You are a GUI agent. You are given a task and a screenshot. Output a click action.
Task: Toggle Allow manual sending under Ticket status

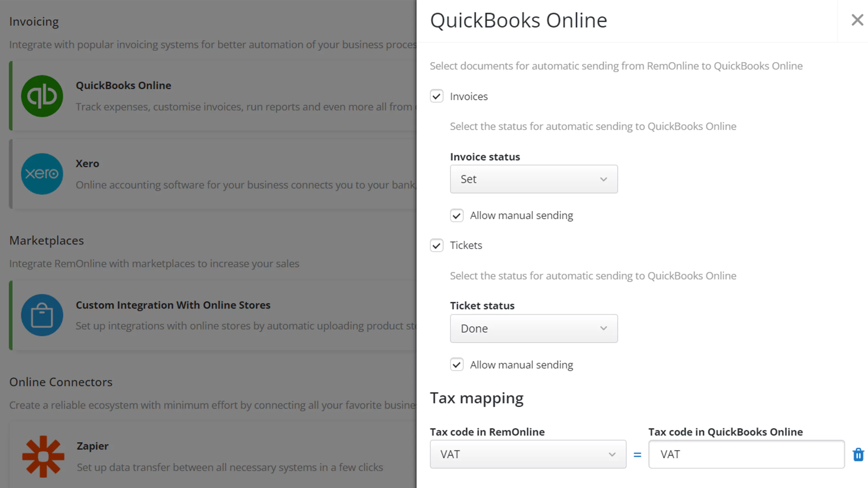point(456,365)
